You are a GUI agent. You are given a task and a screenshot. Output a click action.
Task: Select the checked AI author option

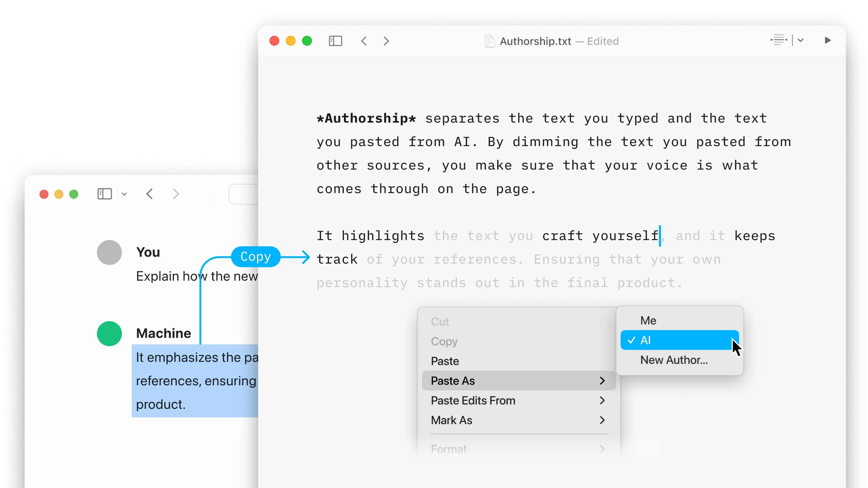tap(679, 340)
